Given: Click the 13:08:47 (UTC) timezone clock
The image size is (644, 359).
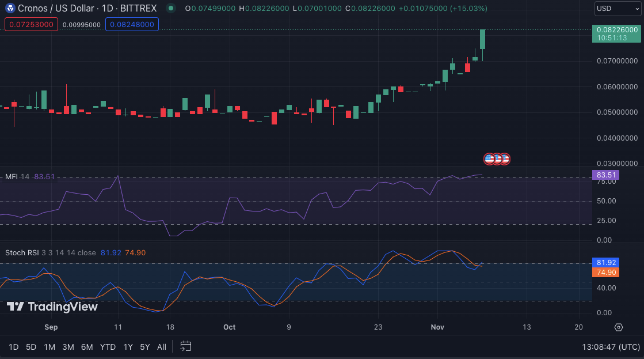Looking at the screenshot, I should [x=611, y=347].
